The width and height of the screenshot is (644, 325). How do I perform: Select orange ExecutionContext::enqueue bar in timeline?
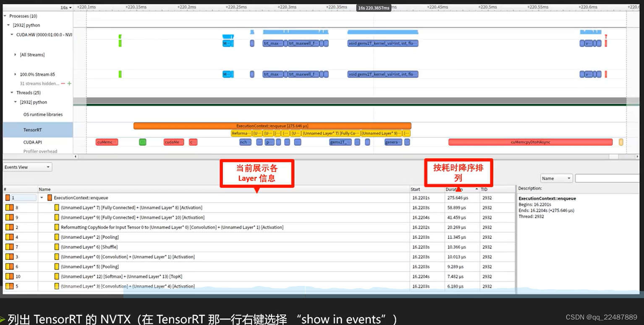(x=272, y=126)
